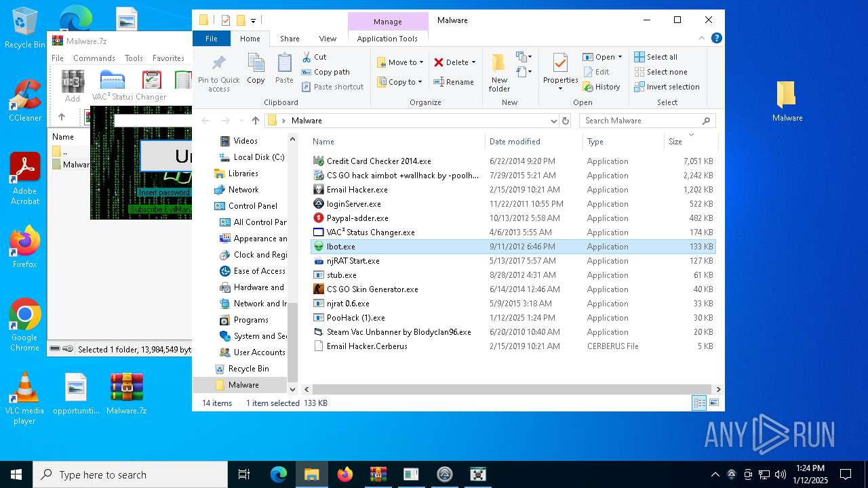
Task: Select Network in navigation pane
Action: pos(236,190)
